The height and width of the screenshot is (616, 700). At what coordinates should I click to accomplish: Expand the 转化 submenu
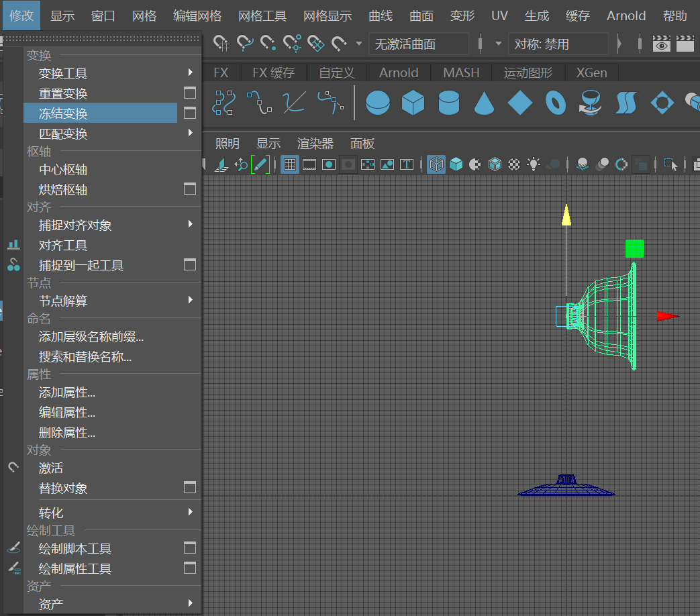tap(191, 512)
